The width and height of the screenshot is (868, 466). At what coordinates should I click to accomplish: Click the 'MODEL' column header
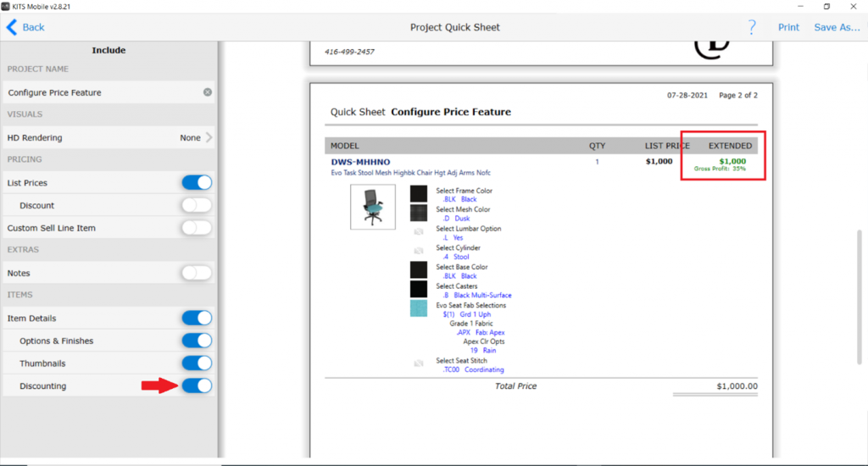(x=345, y=146)
